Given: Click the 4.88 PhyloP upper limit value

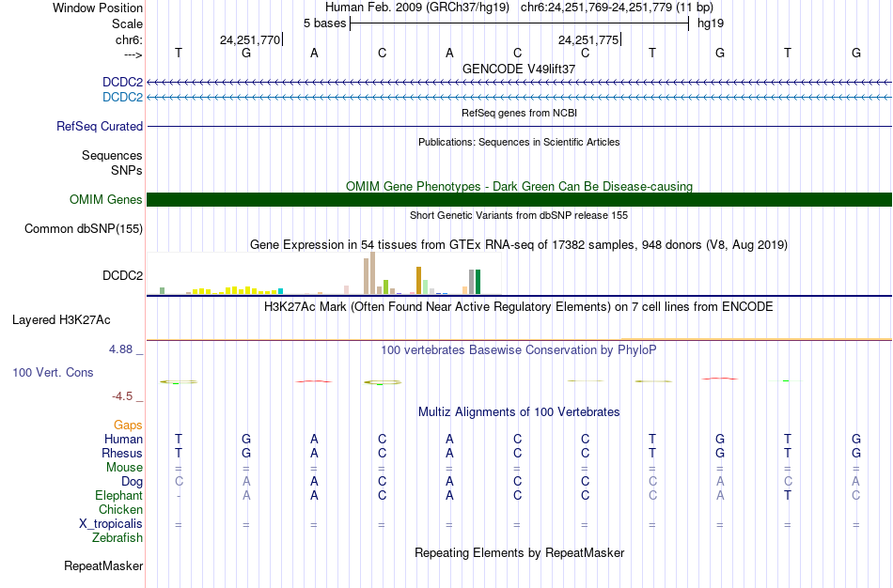Looking at the screenshot, I should 120,348.
